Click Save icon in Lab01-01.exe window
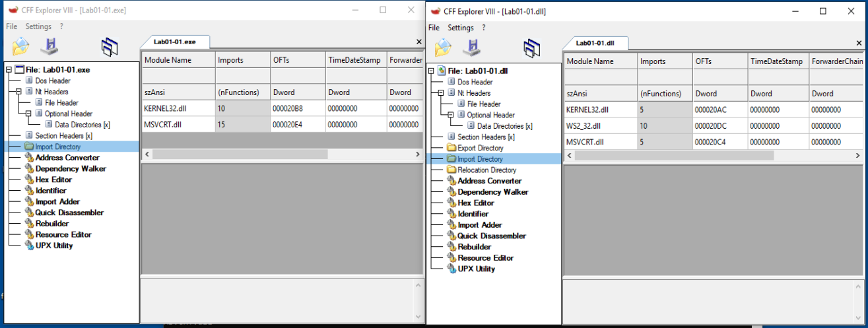868x328 pixels. (49, 46)
